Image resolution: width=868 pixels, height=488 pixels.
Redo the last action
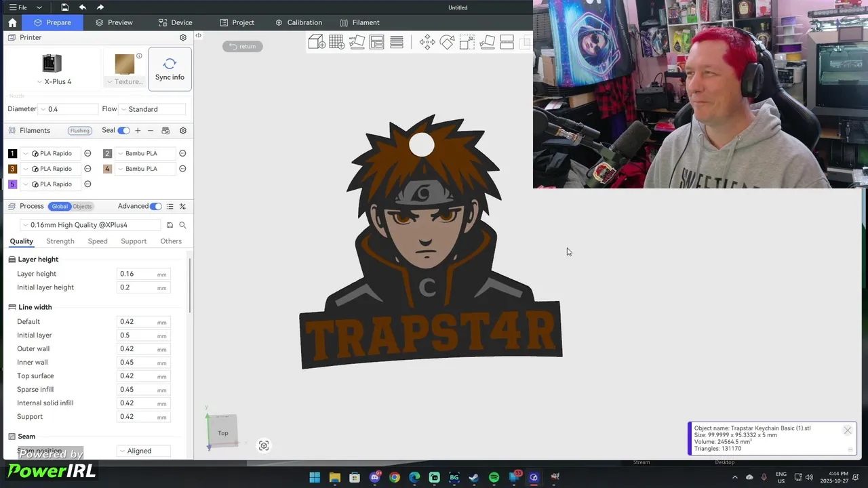pos(100,7)
